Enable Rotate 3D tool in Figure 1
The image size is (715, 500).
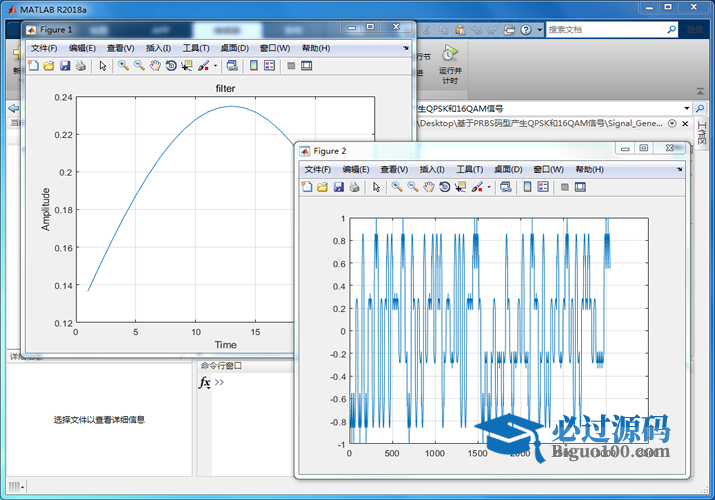click(x=171, y=66)
